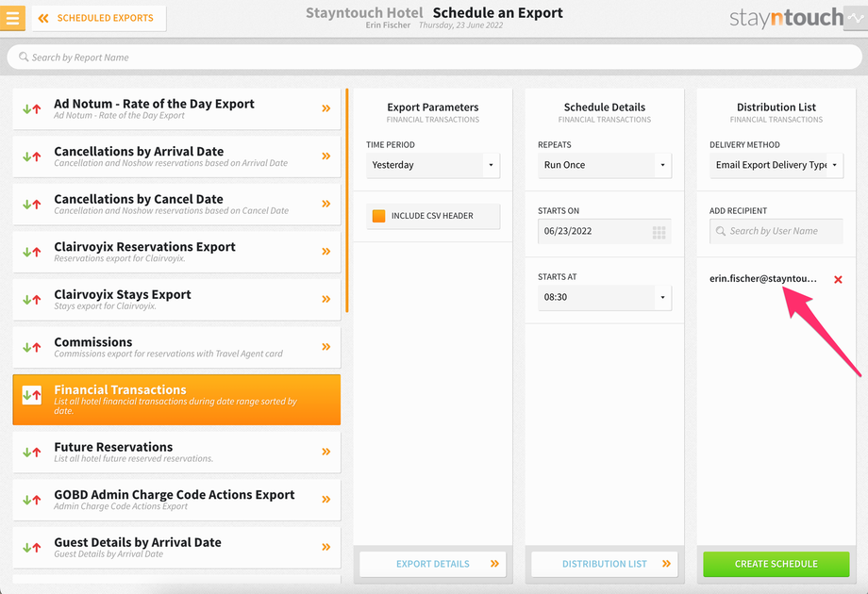This screenshot has width=868, height=594.
Task: Click arrows icon for Future Reservations
Action: click(x=31, y=453)
